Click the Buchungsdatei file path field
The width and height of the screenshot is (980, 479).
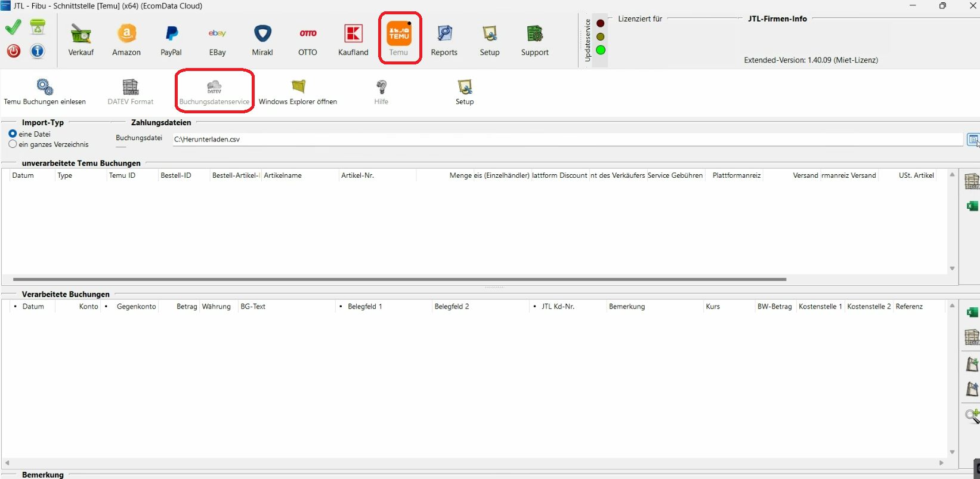[x=567, y=140]
